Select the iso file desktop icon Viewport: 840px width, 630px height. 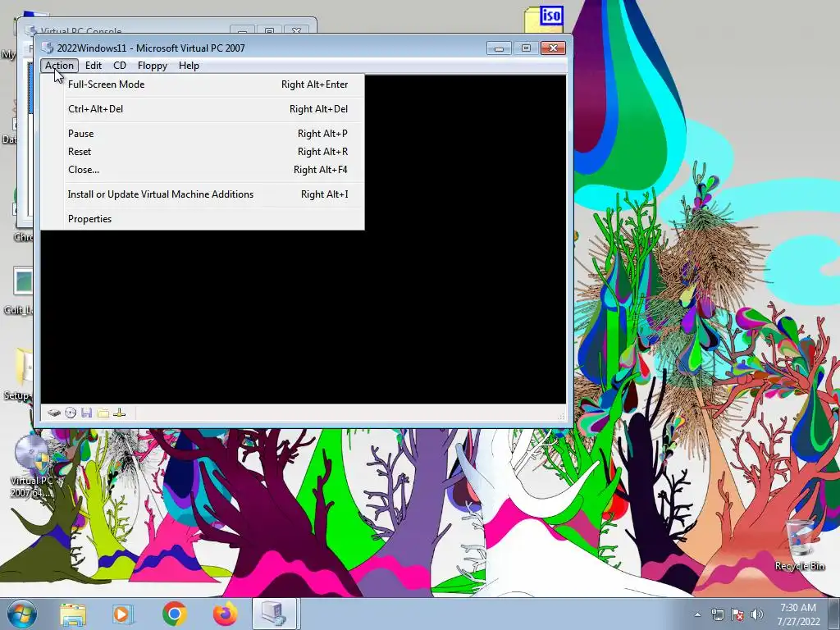tap(543, 19)
